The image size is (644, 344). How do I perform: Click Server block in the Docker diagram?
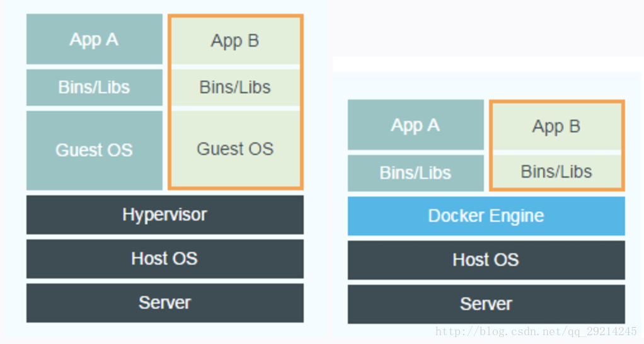(486, 304)
